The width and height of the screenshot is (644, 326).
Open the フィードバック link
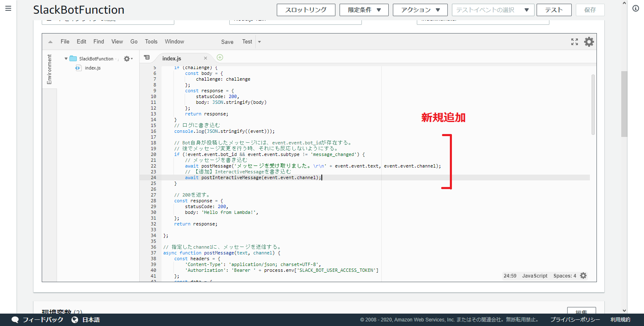43,320
